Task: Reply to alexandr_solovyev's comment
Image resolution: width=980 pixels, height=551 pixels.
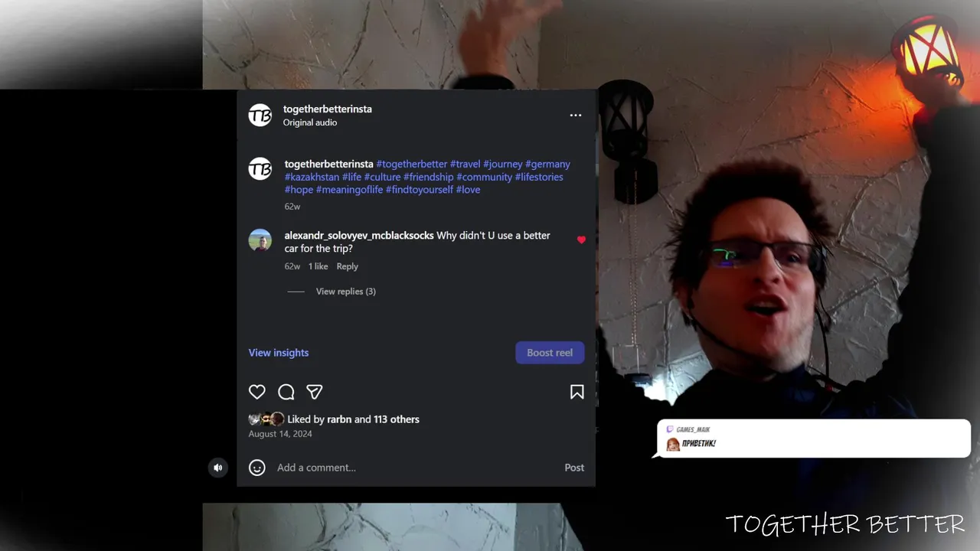Action: click(348, 266)
